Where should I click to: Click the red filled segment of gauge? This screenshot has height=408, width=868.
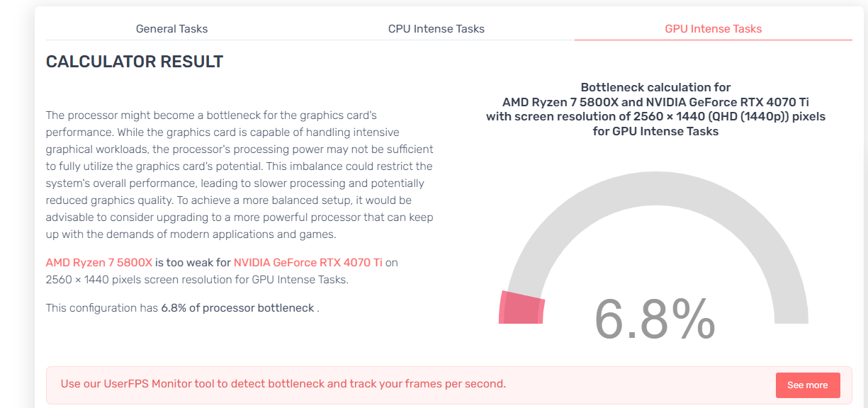point(522,307)
